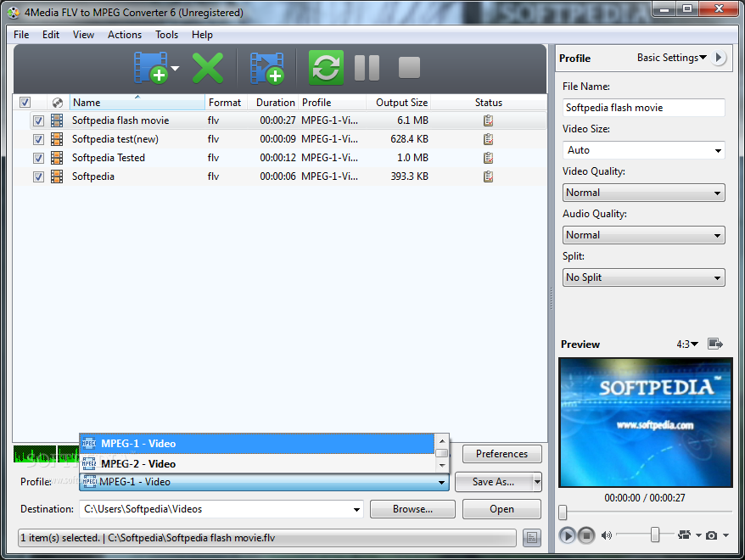Click the film icon of Softpedia test(new)
The image size is (745, 560).
point(57,139)
